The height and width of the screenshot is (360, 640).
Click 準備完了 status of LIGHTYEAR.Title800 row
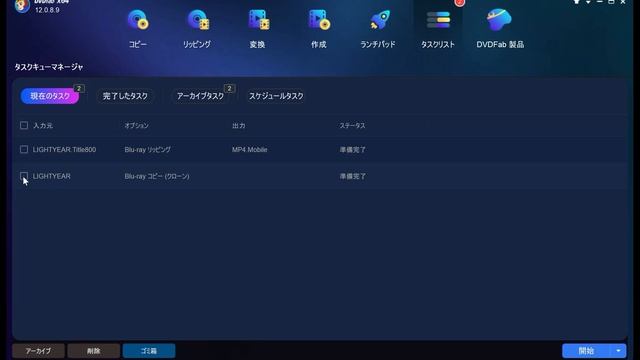point(353,149)
